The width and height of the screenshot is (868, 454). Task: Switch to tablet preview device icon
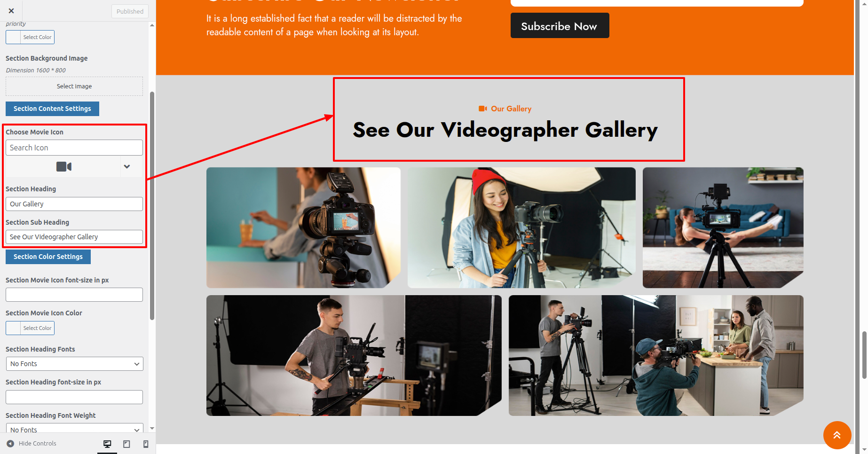(x=126, y=444)
